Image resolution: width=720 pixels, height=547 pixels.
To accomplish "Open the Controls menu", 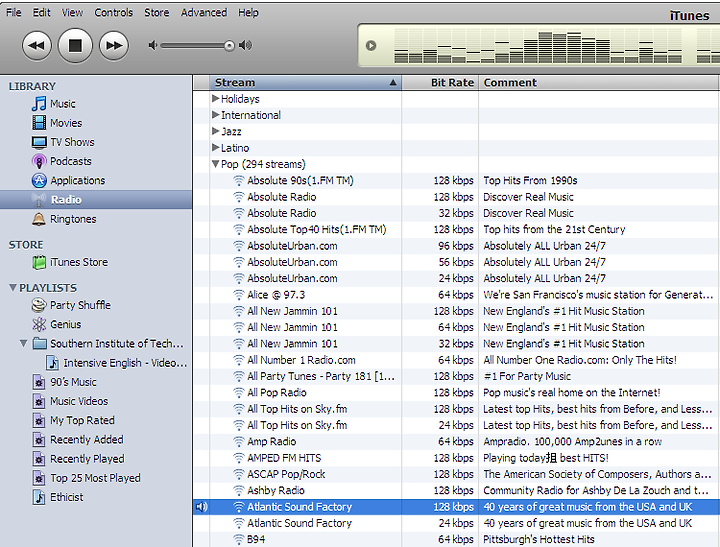I will (113, 12).
